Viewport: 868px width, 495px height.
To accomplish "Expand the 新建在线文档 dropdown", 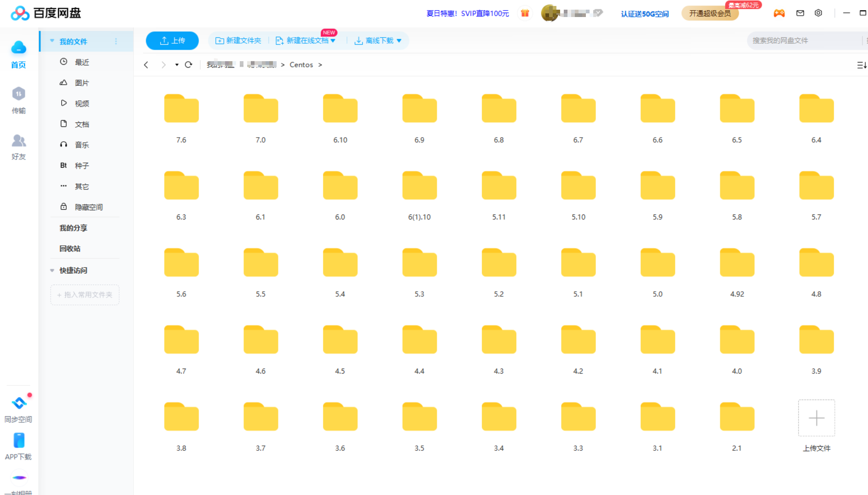I will 333,40.
